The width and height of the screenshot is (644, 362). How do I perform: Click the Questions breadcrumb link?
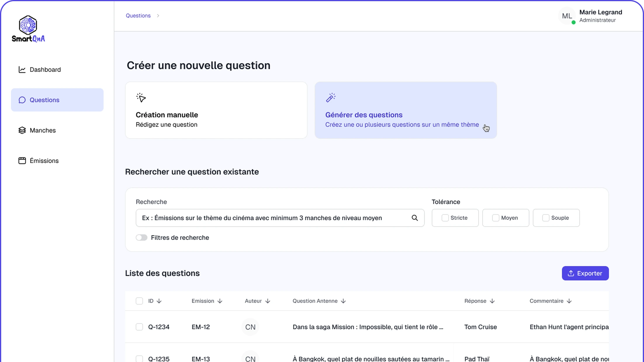click(x=138, y=16)
